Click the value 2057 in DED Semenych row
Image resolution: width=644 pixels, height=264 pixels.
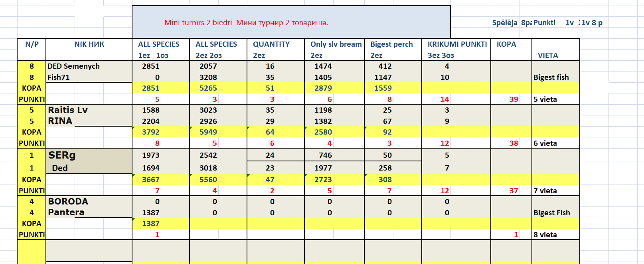click(208, 66)
